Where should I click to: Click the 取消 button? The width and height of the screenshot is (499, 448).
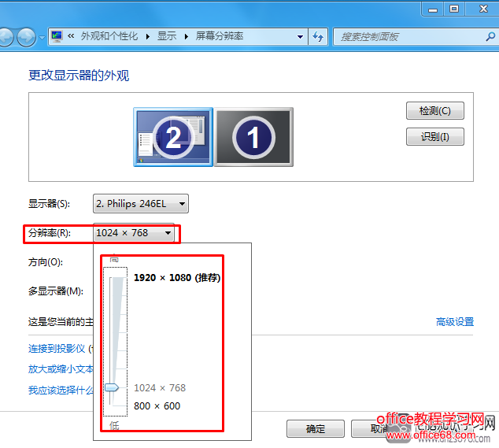[x=379, y=428]
